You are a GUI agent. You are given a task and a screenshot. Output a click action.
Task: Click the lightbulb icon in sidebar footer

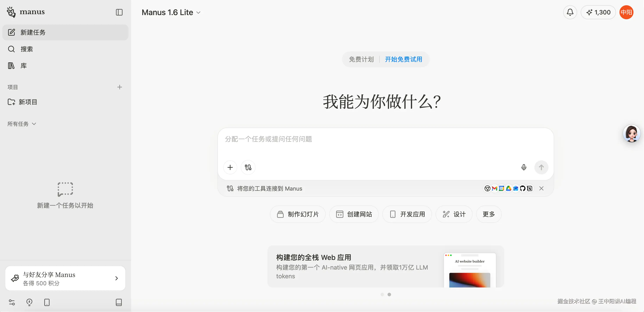tap(29, 302)
